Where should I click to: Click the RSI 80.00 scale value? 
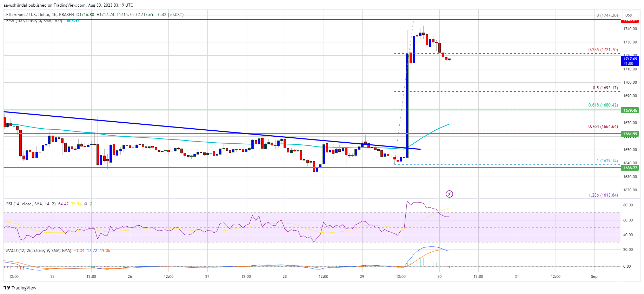pyautogui.click(x=628, y=205)
